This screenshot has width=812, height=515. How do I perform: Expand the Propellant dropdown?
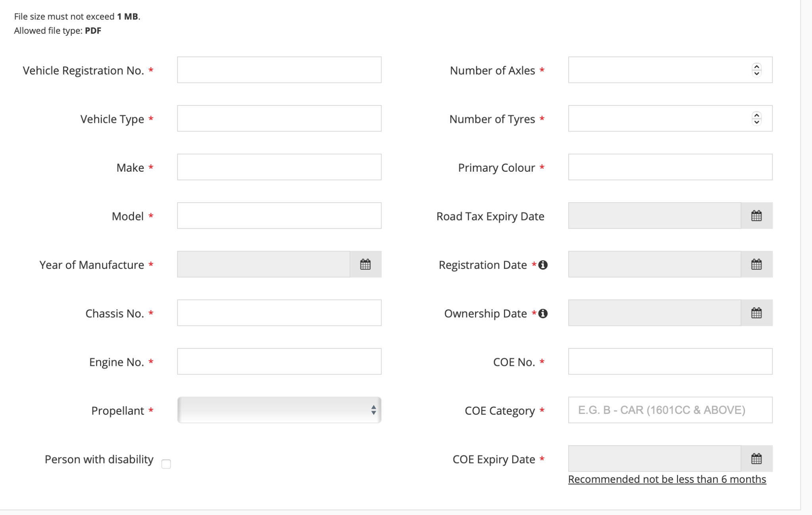(279, 410)
